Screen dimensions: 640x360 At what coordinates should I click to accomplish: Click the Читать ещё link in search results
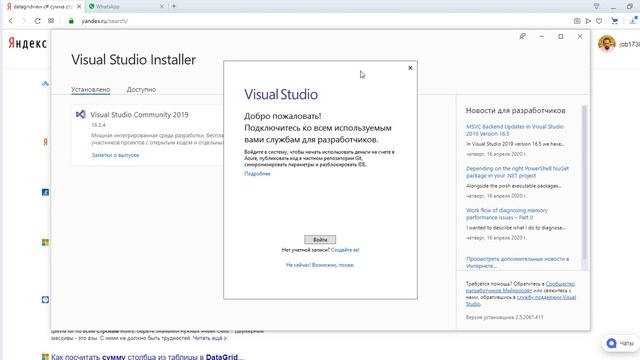click(x=210, y=338)
